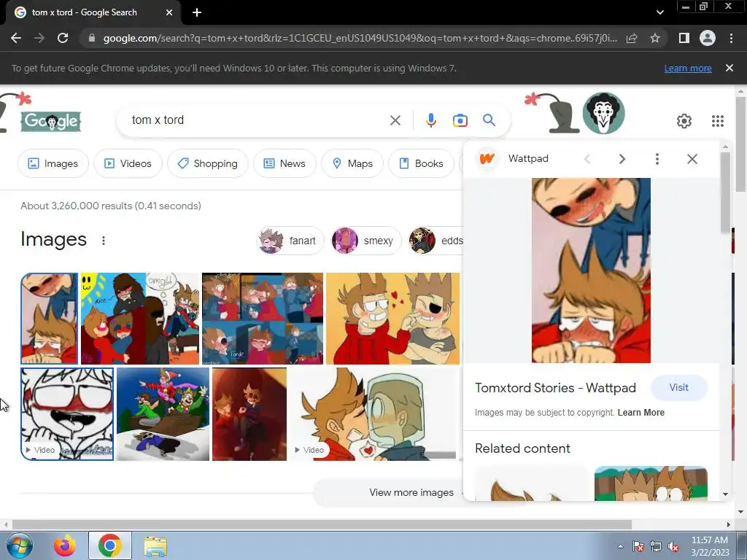Switch to News filter

point(285,163)
